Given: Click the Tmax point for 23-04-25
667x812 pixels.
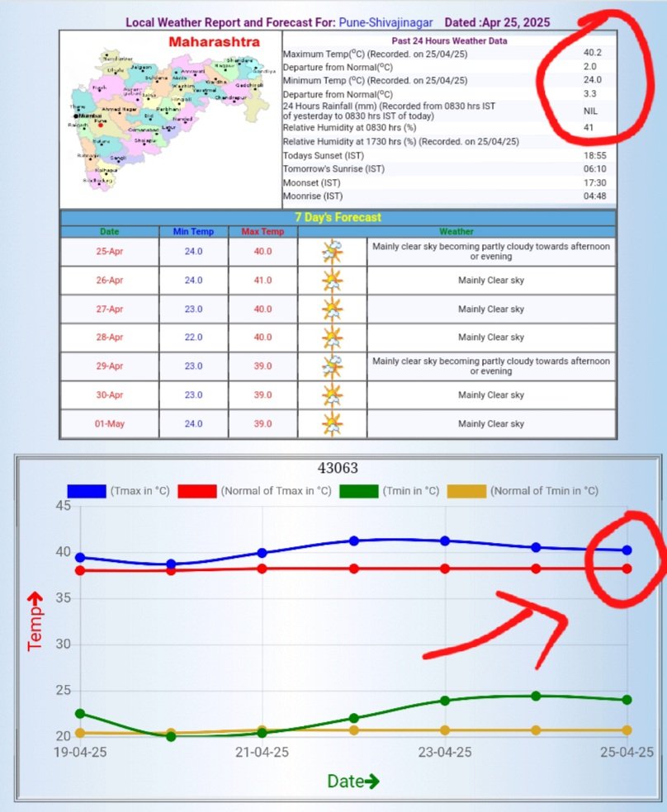Looking at the screenshot, I should tap(445, 541).
